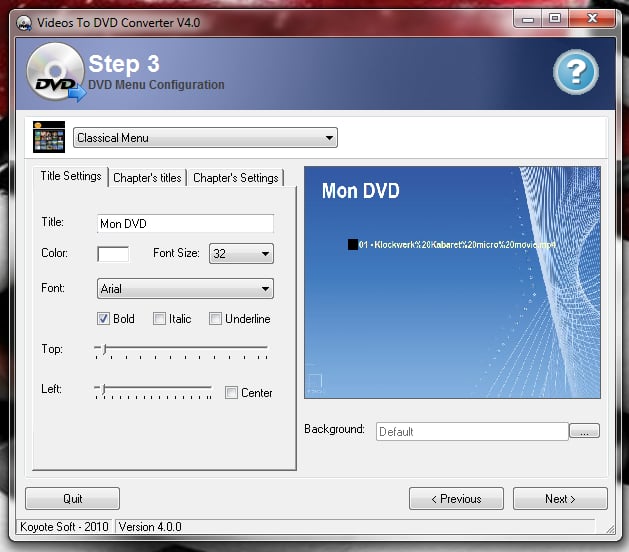Click the Background path field
This screenshot has height=552, width=629.
point(472,431)
